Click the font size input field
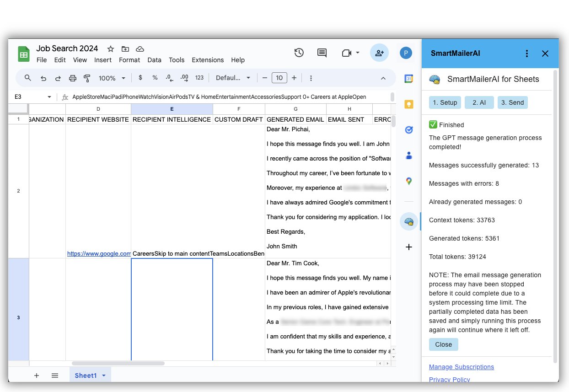 coord(279,78)
